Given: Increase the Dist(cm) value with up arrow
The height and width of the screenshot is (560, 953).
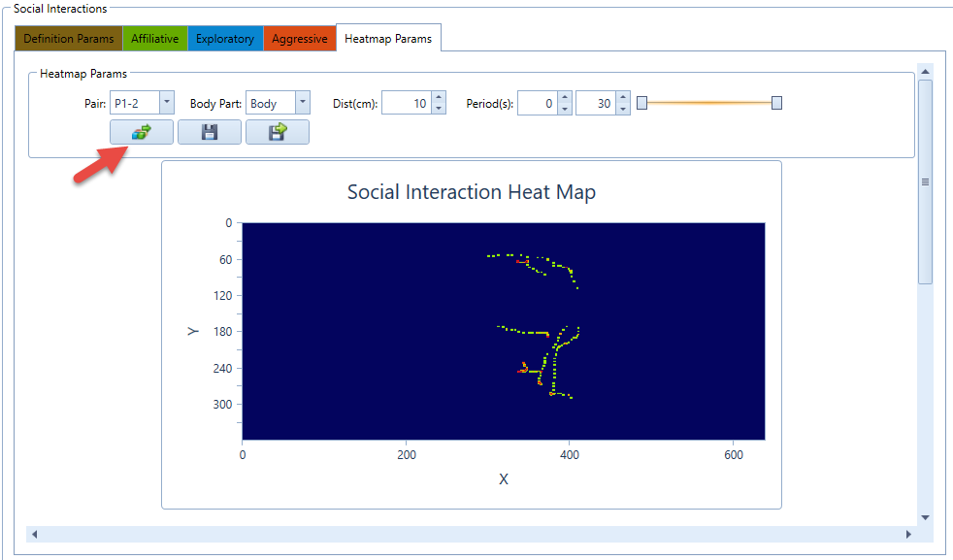Looking at the screenshot, I should (439, 98).
